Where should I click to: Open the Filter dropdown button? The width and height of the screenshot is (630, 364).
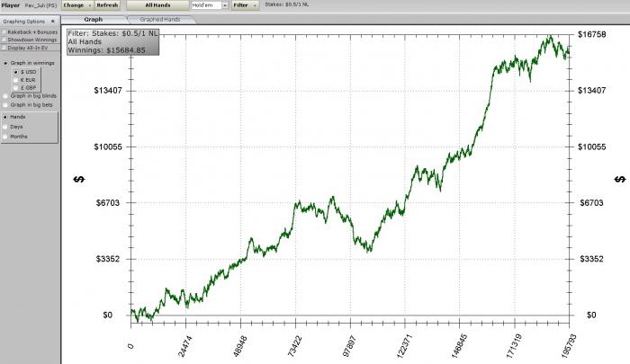click(245, 5)
